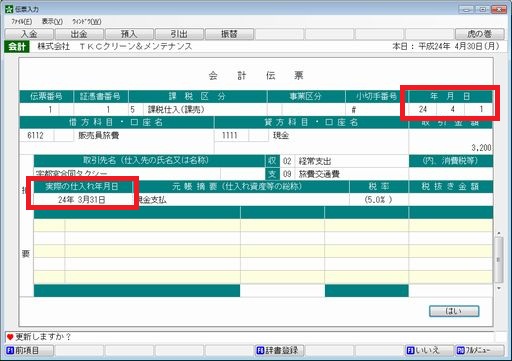Click the 本日 date display
The height and width of the screenshot is (361, 512).
click(x=446, y=46)
